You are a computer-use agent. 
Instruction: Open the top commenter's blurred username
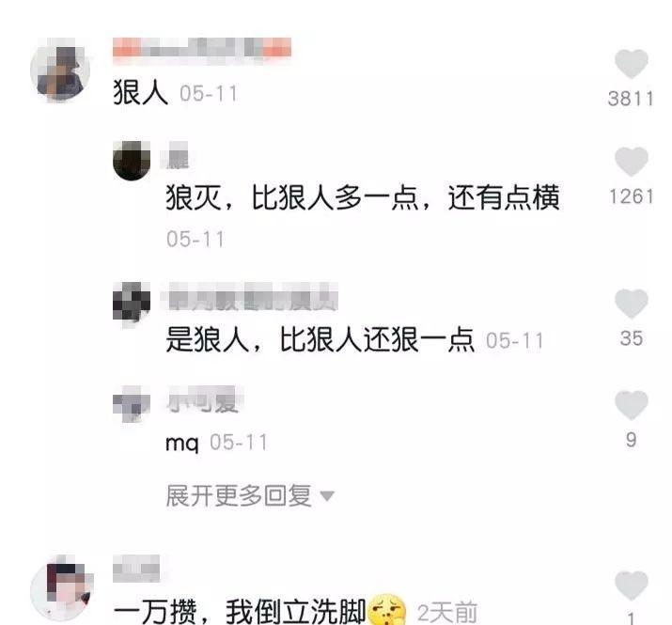coord(202,48)
